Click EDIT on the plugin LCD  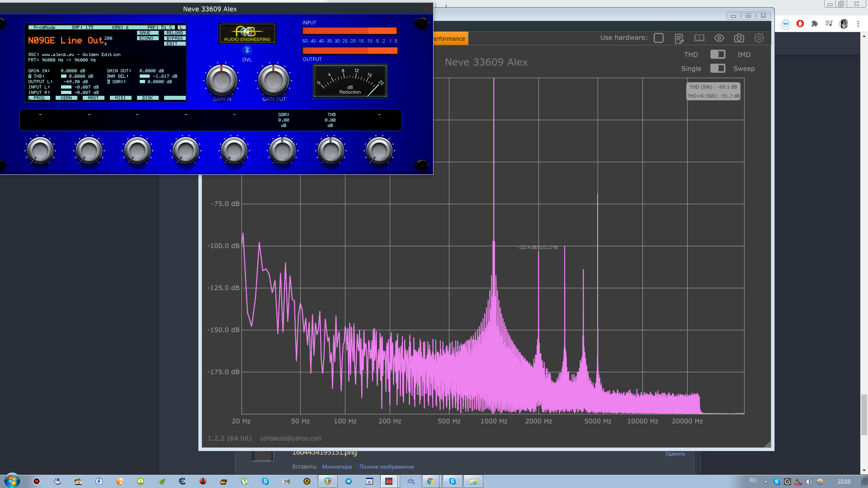coord(175,44)
